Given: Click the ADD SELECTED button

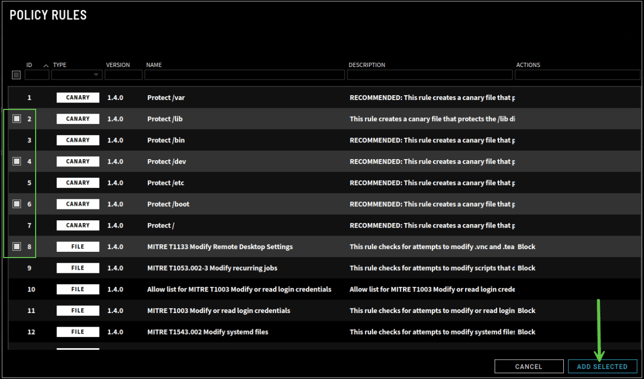Looking at the screenshot, I should (603, 366).
